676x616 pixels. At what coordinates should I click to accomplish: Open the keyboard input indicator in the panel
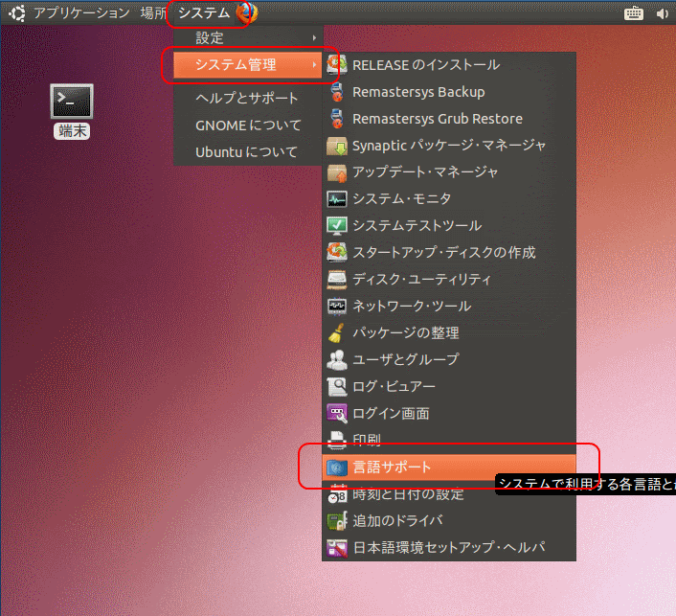pos(633,13)
